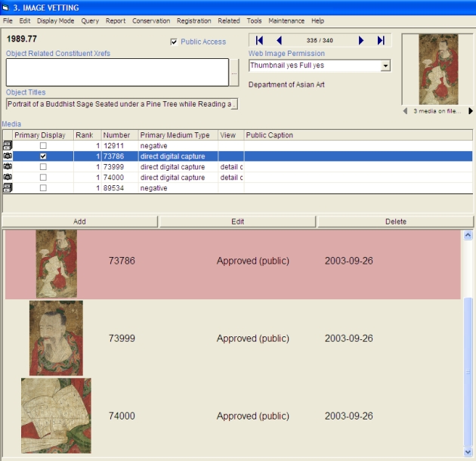Show previous media file arrow under thumbnail
This screenshot has width=476, height=461.
click(406, 111)
